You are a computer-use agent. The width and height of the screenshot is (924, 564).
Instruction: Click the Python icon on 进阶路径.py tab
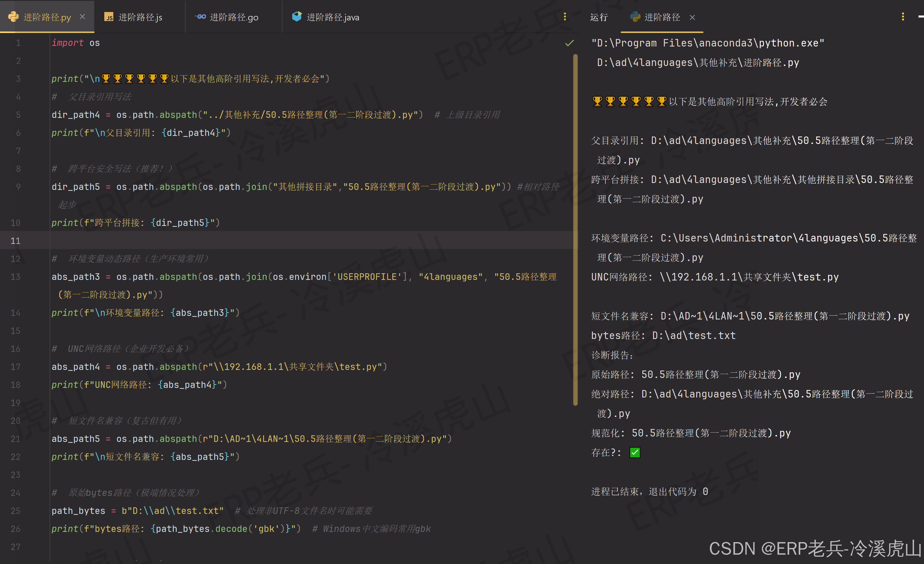pyautogui.click(x=13, y=17)
